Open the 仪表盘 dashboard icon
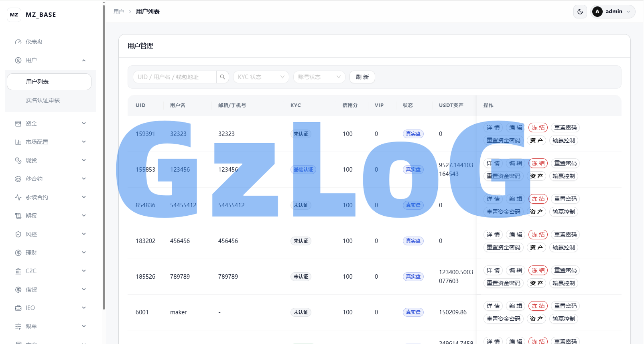Viewport: 644px width, 344px height. click(x=18, y=42)
